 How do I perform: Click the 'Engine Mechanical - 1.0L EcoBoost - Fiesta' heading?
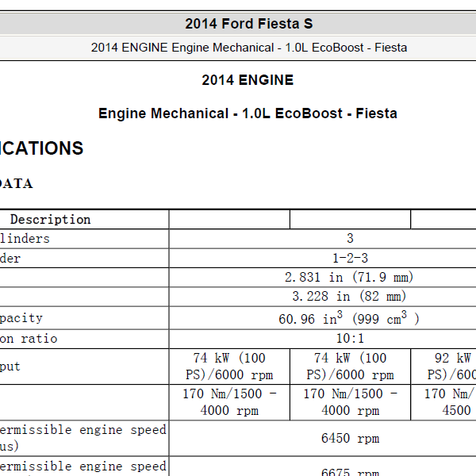click(x=248, y=113)
